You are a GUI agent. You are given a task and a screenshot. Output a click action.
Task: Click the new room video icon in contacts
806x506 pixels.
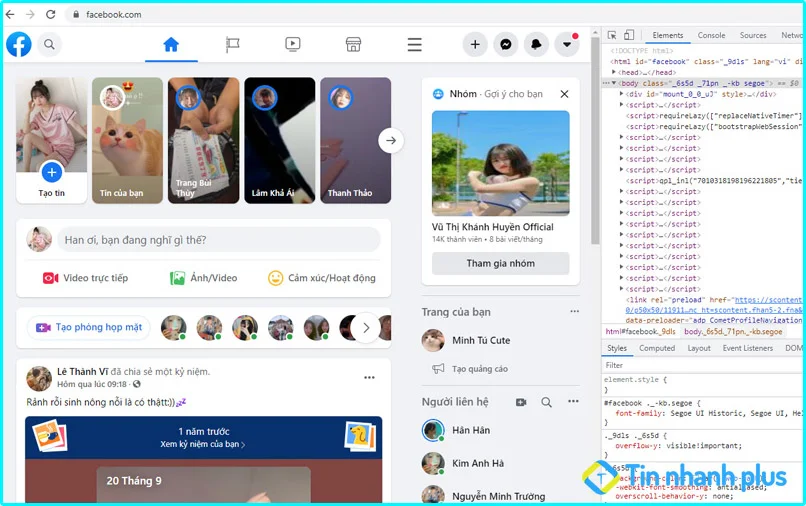[x=521, y=402]
